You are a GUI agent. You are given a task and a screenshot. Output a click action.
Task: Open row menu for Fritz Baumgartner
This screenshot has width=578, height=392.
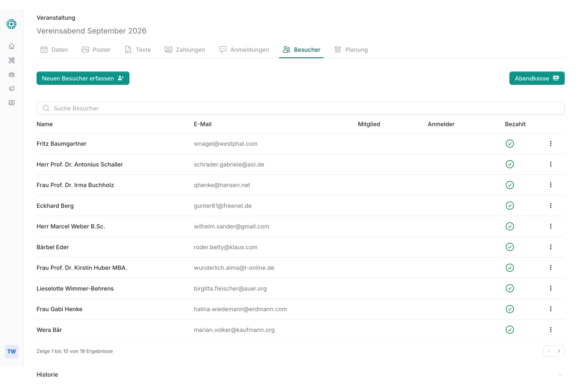551,143
